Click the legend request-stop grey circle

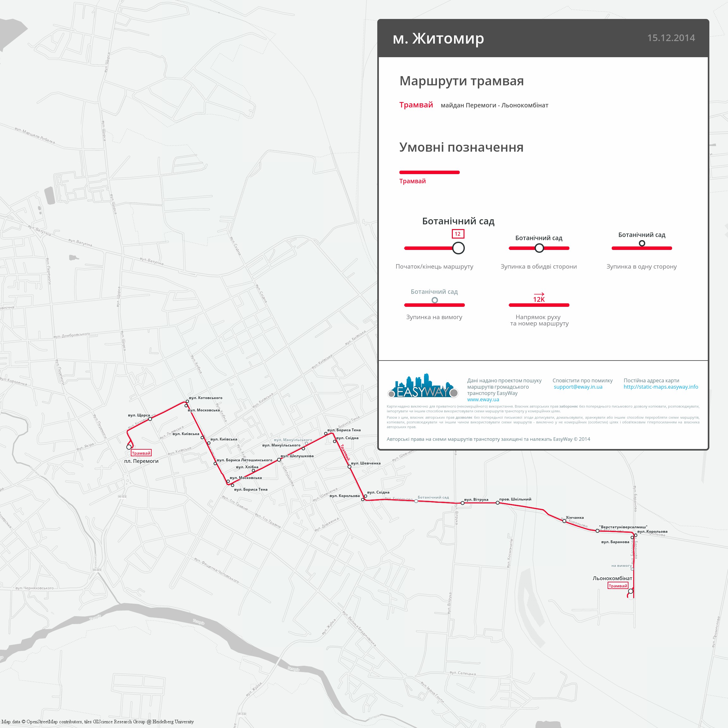click(x=434, y=300)
